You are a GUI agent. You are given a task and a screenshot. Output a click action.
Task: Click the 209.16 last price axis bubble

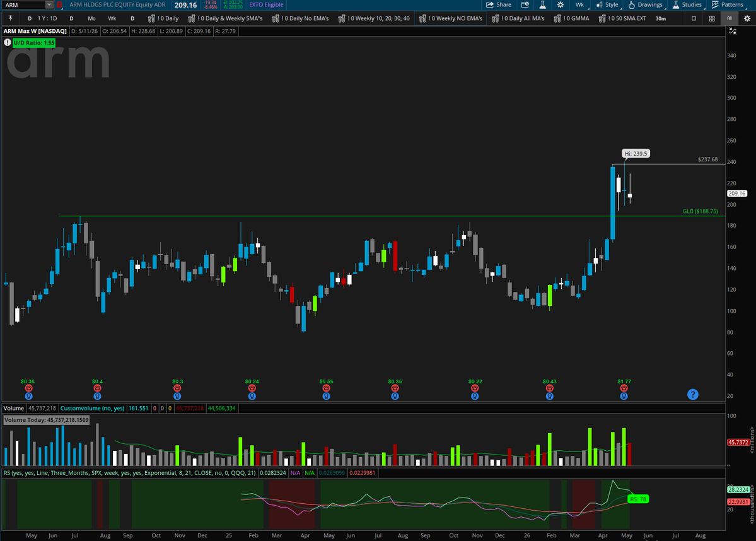(736, 194)
